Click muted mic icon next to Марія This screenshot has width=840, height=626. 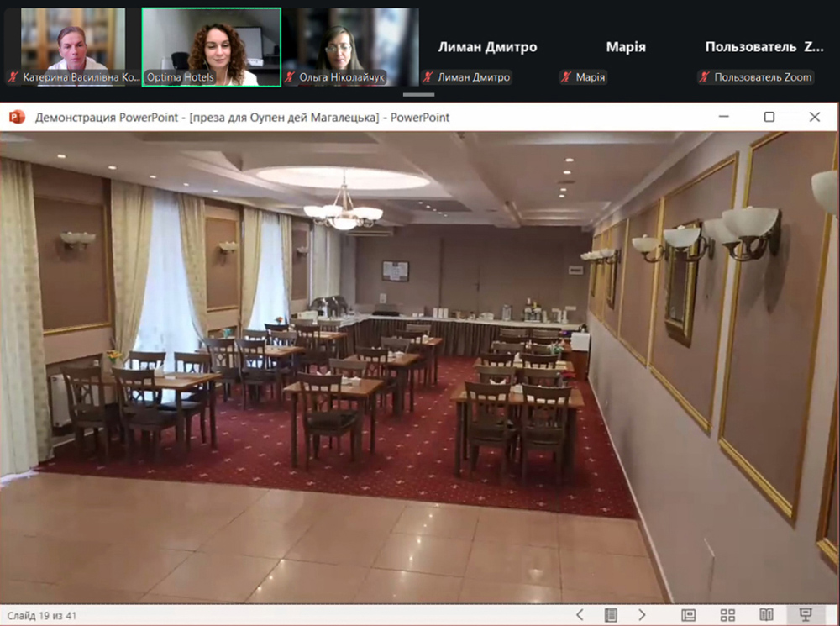point(565,77)
